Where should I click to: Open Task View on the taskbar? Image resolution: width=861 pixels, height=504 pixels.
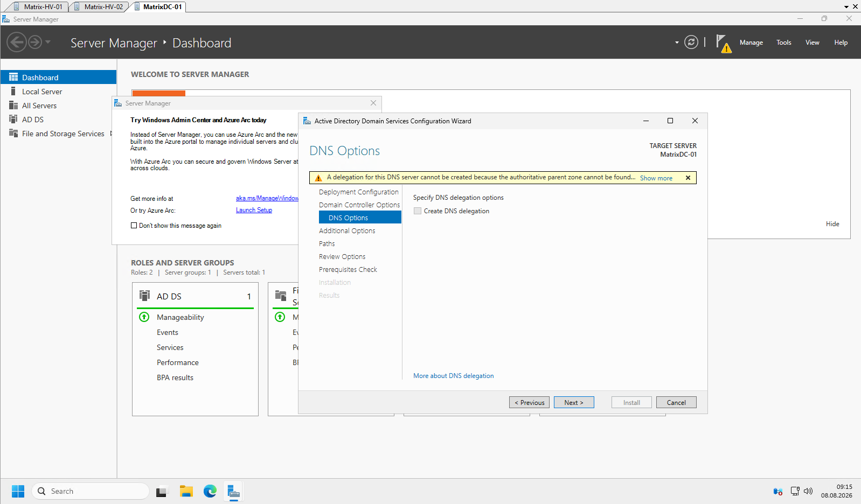162,491
